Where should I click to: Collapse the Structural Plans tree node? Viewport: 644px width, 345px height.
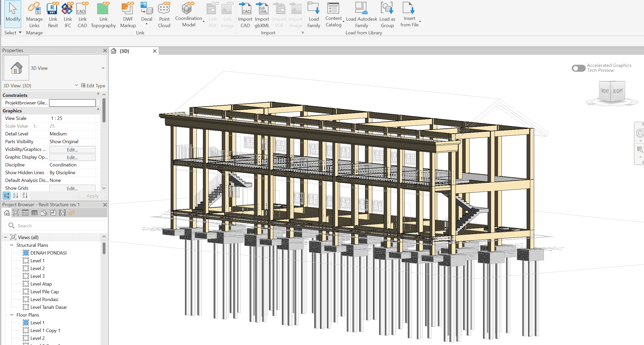(x=12, y=245)
